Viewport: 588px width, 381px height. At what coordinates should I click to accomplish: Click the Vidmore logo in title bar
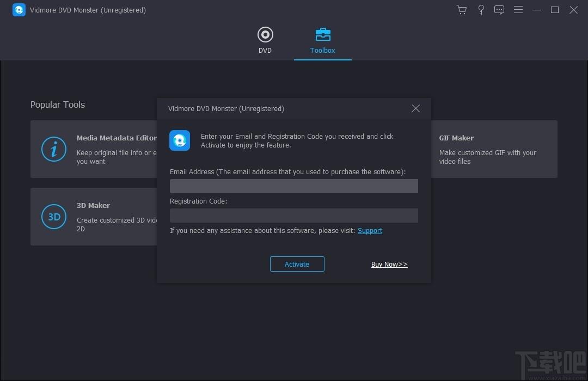coord(19,10)
